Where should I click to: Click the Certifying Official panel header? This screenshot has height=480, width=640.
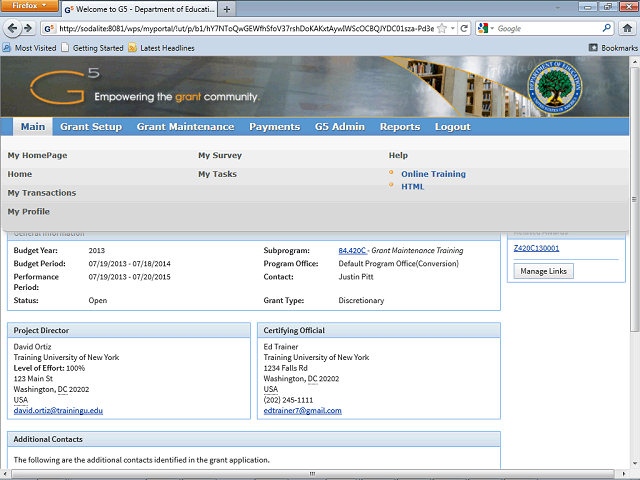379,330
